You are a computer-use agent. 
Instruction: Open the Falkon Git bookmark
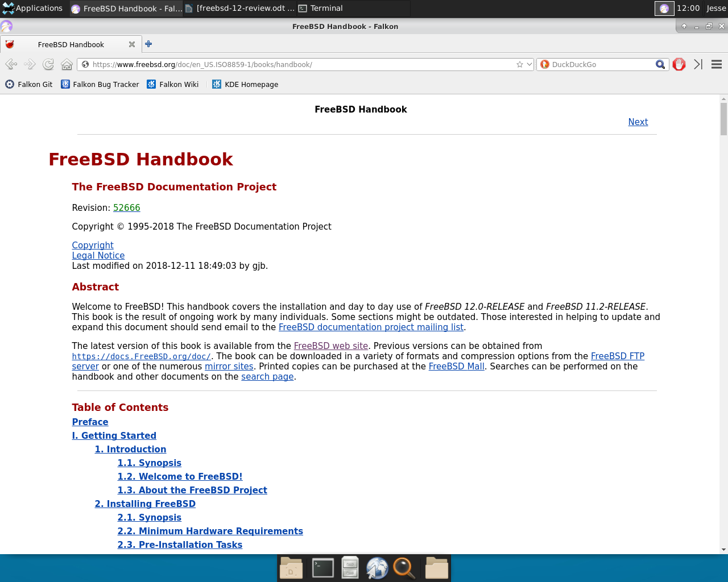coord(29,84)
